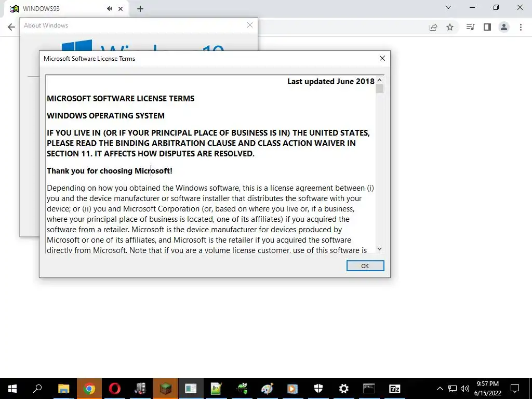Open Command Prompt from the taskbar
This screenshot has width=532, height=399.
coord(369,389)
